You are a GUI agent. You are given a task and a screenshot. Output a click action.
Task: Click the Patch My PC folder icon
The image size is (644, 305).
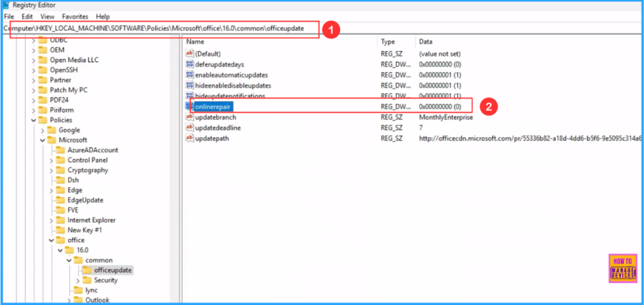click(43, 90)
